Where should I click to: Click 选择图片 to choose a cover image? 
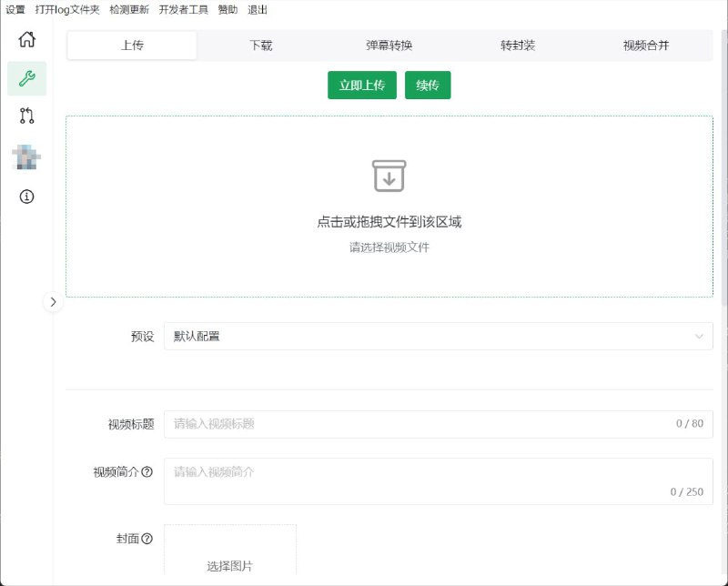point(230,565)
